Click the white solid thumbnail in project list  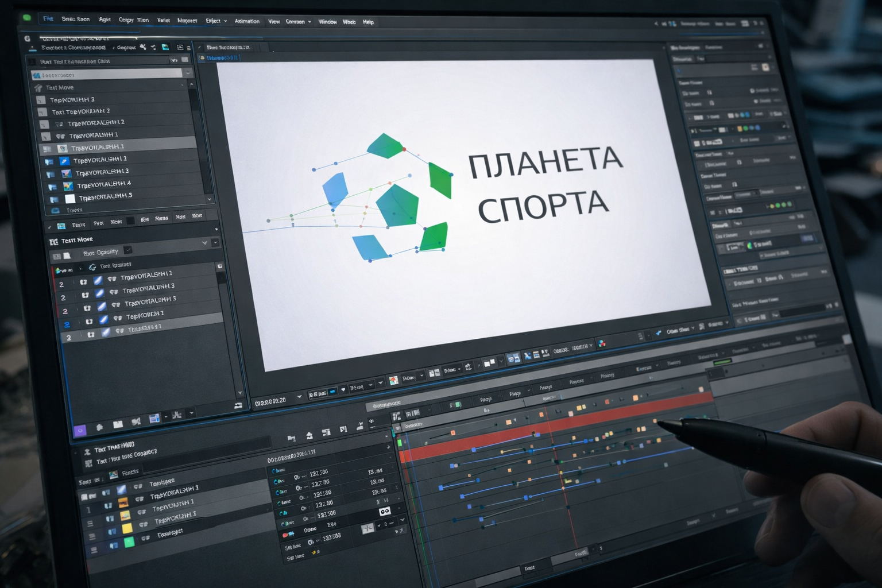70,199
